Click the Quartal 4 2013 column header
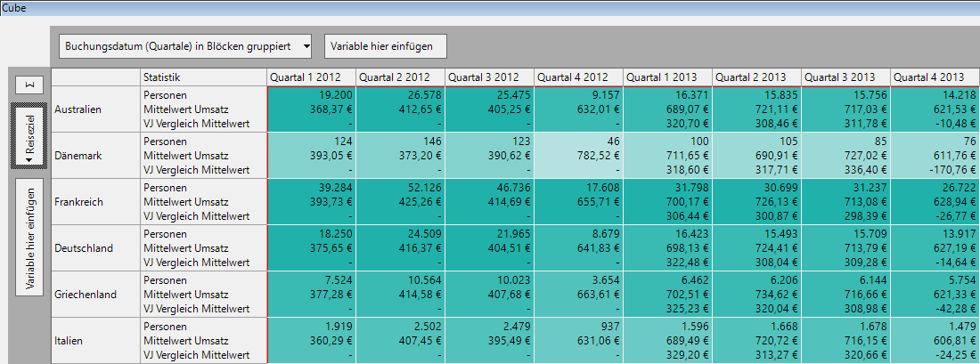This screenshot has height=364, width=980. coord(935,77)
